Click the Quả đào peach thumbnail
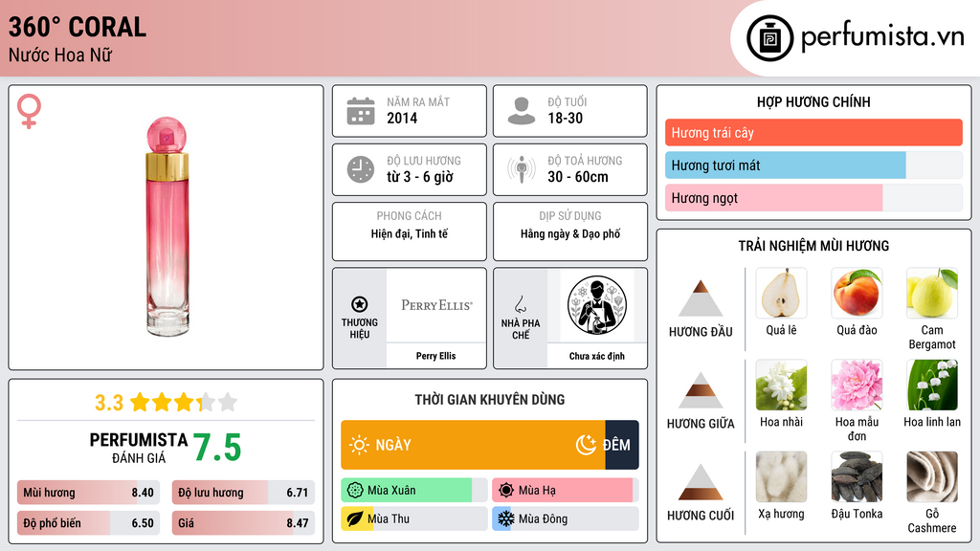The height and width of the screenshot is (551, 980). click(x=857, y=293)
